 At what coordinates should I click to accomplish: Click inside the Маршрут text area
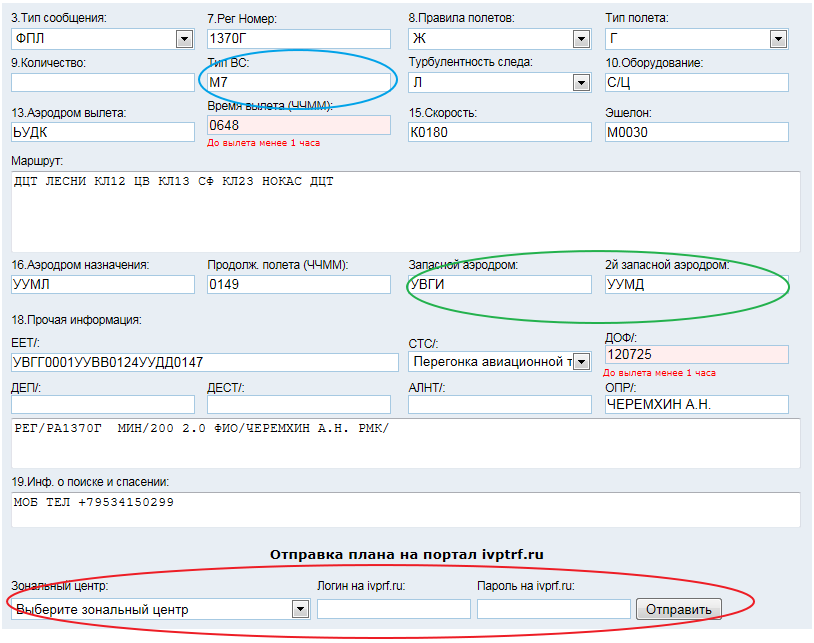point(405,212)
